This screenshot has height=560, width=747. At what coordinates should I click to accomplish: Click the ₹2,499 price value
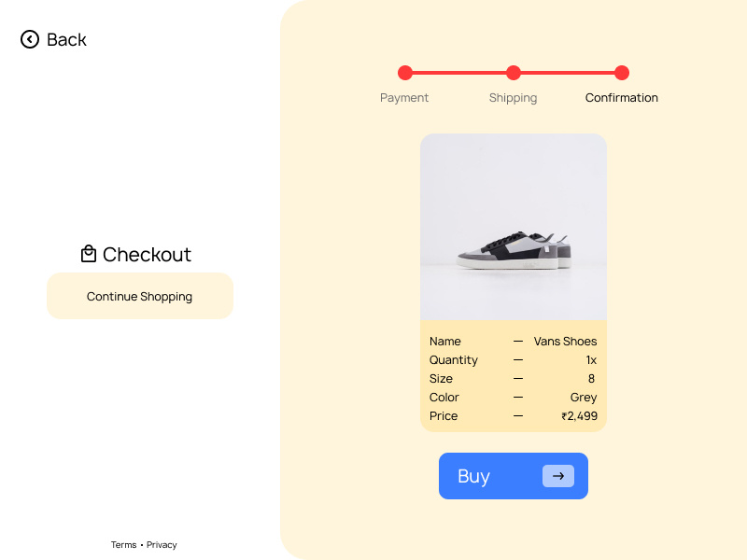[x=579, y=415]
